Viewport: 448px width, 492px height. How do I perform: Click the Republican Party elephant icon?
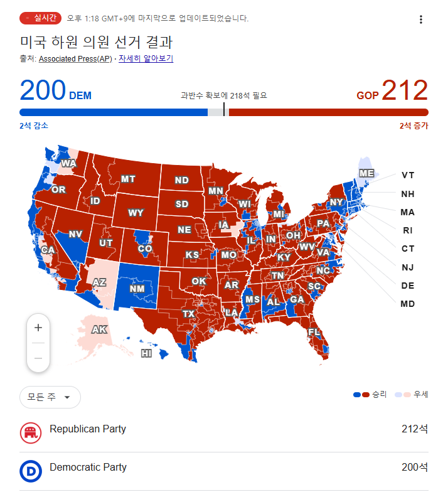(x=31, y=433)
